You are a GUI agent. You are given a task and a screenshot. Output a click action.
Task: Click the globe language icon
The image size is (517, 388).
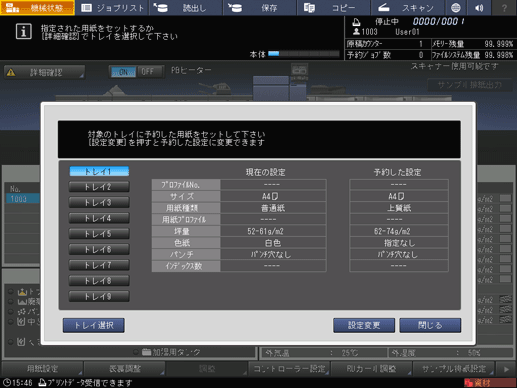[456, 8]
